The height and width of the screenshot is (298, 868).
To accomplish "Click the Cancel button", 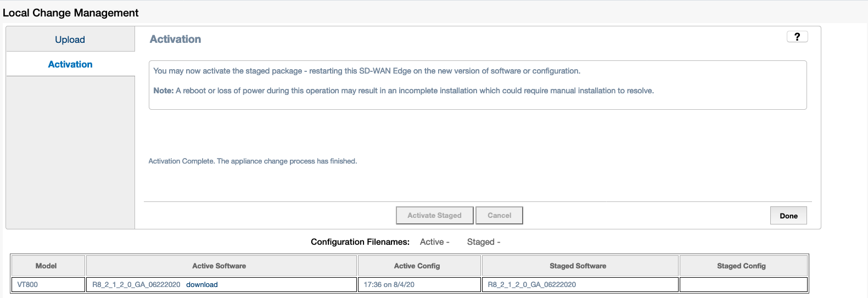I will (499, 216).
